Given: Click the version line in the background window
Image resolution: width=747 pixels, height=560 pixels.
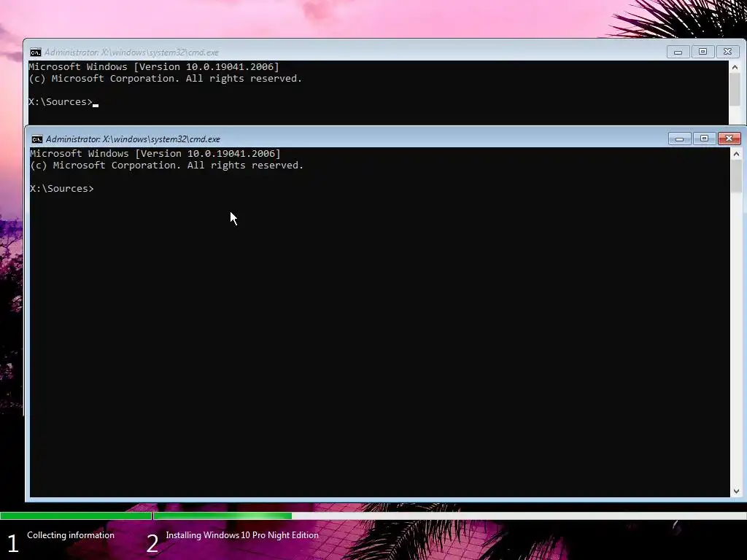Looking at the screenshot, I should (x=154, y=66).
